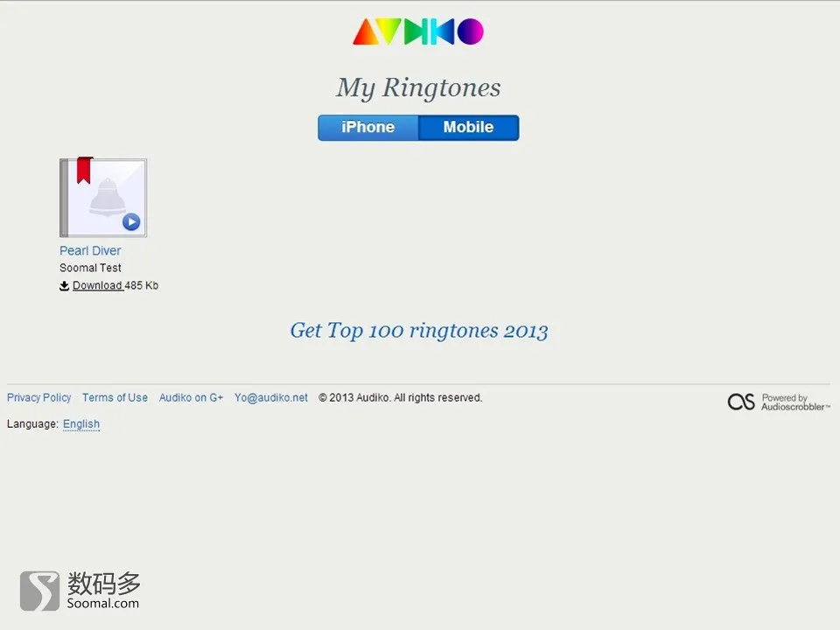Click the Yo@audiko.net email link
840x630 pixels.
point(271,397)
